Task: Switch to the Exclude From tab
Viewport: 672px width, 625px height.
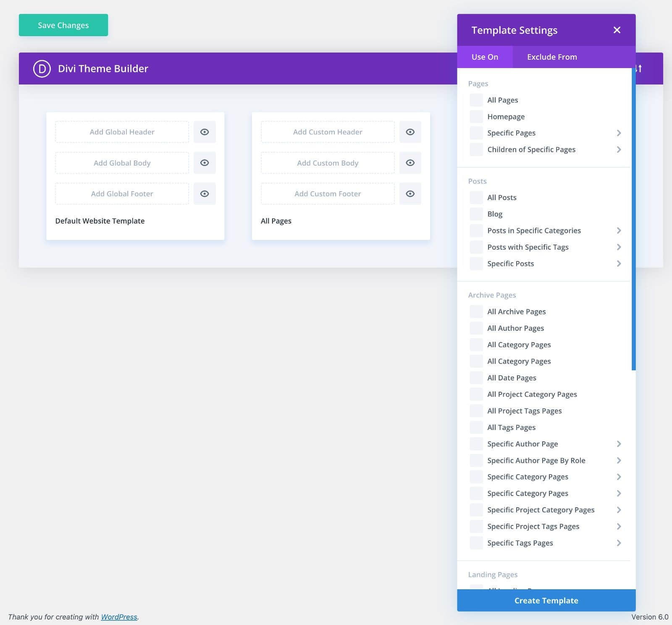Action: click(x=551, y=57)
